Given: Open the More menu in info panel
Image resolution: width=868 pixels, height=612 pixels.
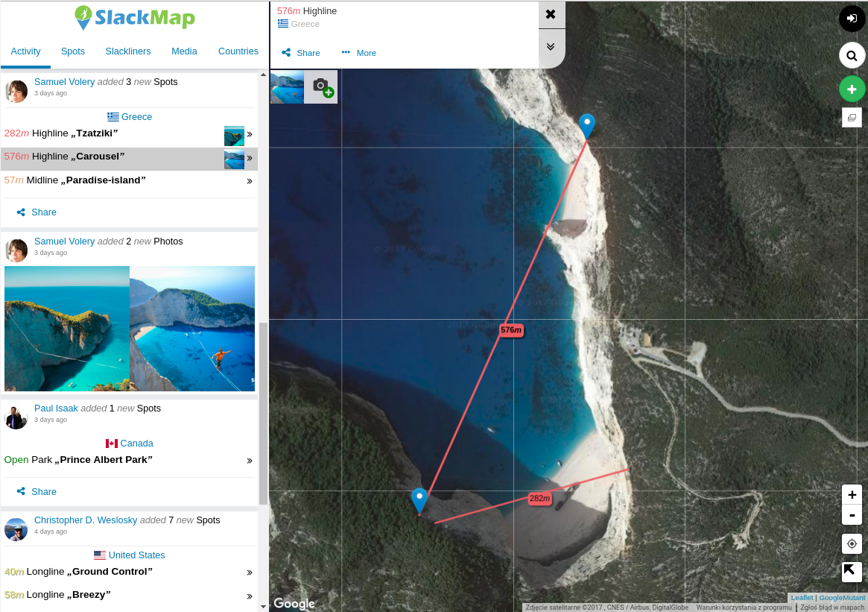Looking at the screenshot, I should pos(359,53).
